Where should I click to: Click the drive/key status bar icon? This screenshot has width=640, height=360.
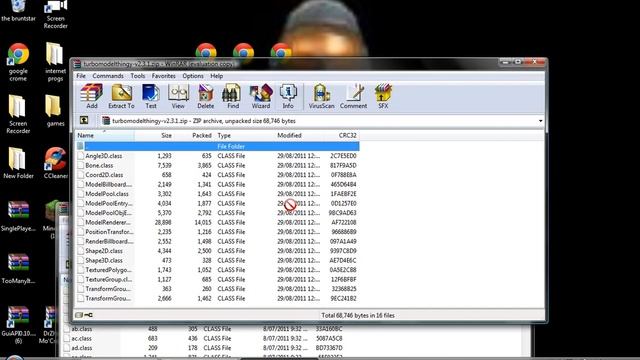tap(84, 315)
